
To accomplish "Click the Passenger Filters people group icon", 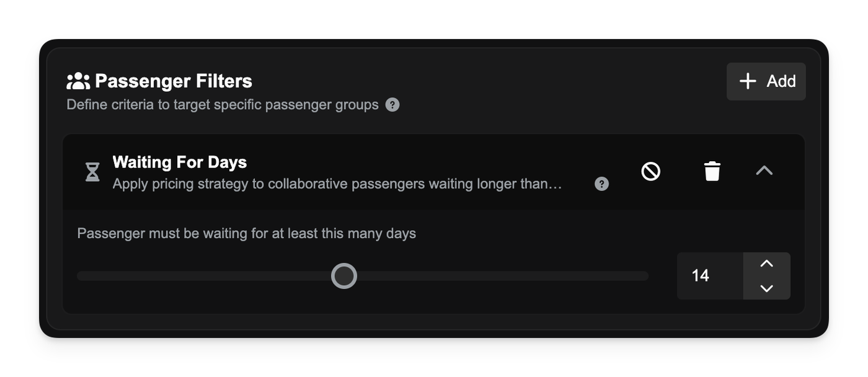I will (78, 81).
